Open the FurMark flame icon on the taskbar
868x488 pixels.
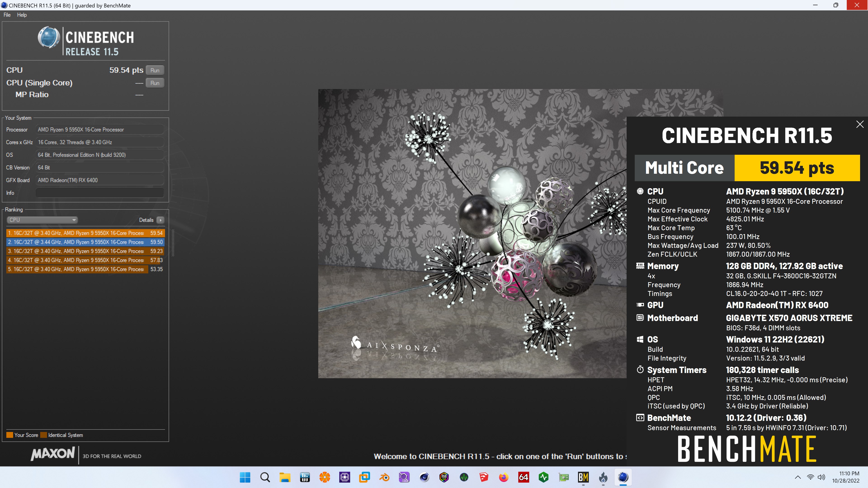pos(603,477)
